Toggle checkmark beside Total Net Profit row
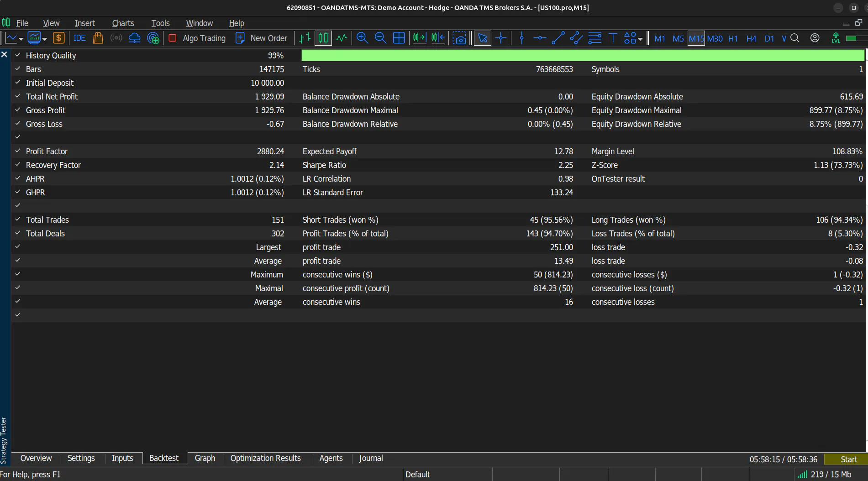Viewport: 868px width, 481px height. [x=18, y=96]
